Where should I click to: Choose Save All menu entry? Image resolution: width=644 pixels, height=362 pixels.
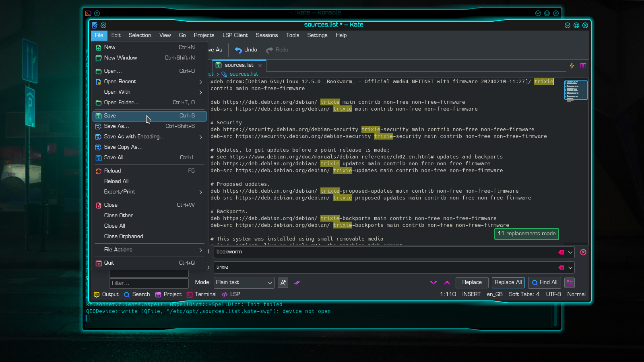[149, 158]
